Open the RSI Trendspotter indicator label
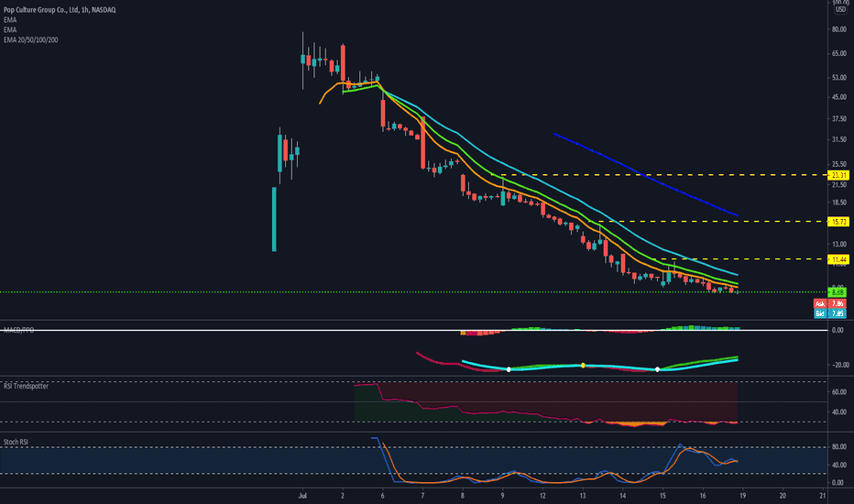This screenshot has height=504, width=854. (26, 386)
